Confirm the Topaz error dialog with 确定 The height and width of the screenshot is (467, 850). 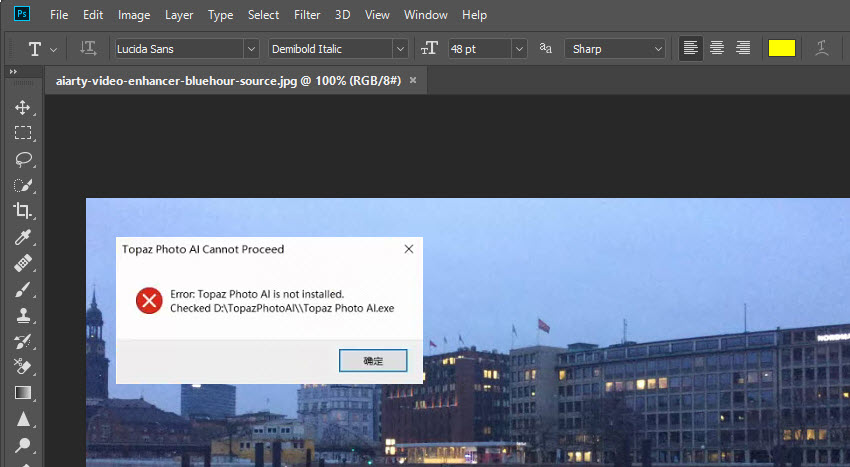(x=373, y=361)
